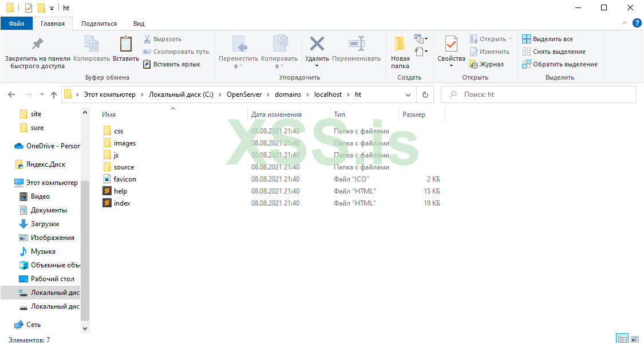Click the refresh button in address bar
This screenshot has width=644, height=343.
coord(425,94)
